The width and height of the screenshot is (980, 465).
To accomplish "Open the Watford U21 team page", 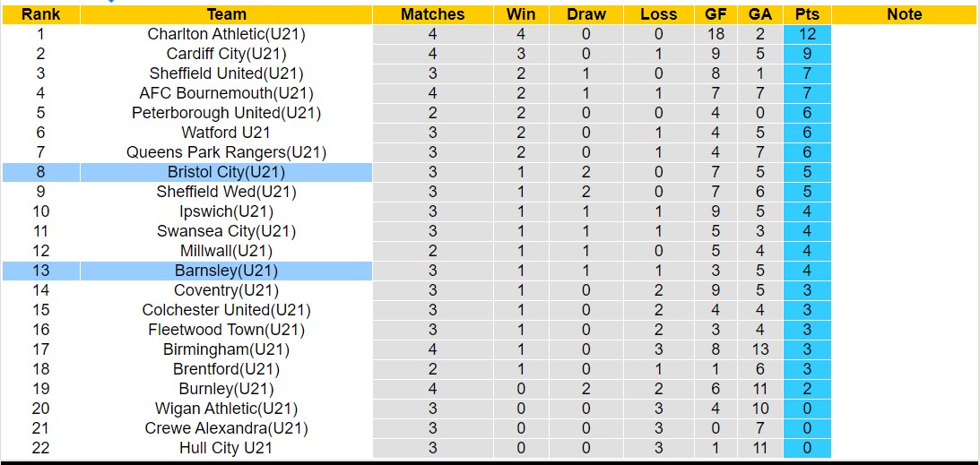I will tap(226, 133).
